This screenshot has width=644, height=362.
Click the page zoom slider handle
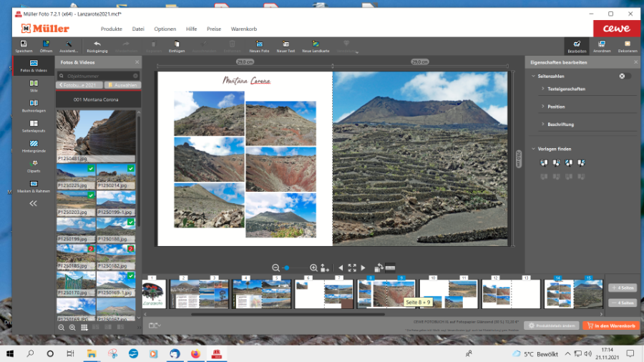(286, 268)
